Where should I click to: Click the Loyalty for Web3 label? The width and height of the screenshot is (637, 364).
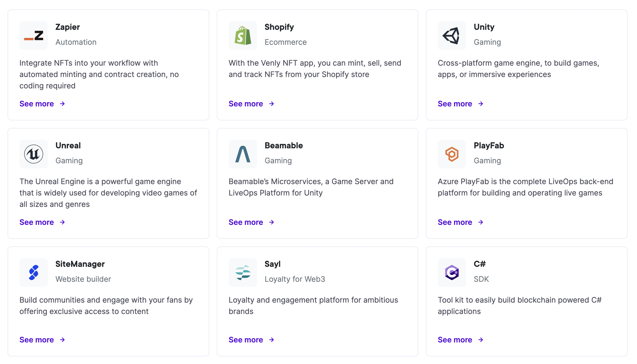click(295, 279)
